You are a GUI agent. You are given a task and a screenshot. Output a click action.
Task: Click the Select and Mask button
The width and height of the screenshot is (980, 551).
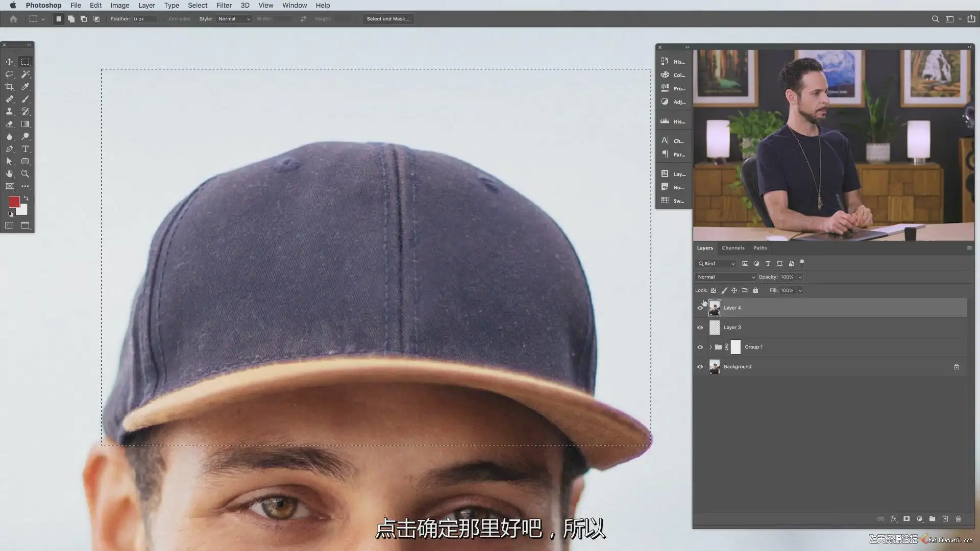(x=388, y=19)
